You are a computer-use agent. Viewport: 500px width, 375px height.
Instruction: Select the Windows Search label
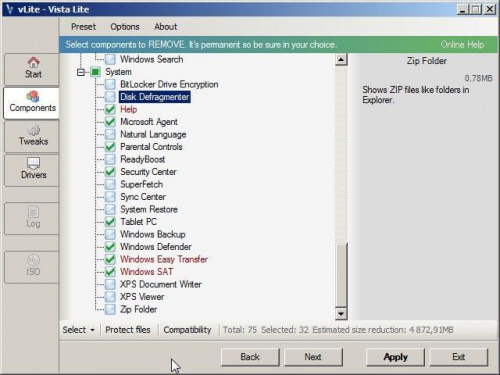coord(152,60)
